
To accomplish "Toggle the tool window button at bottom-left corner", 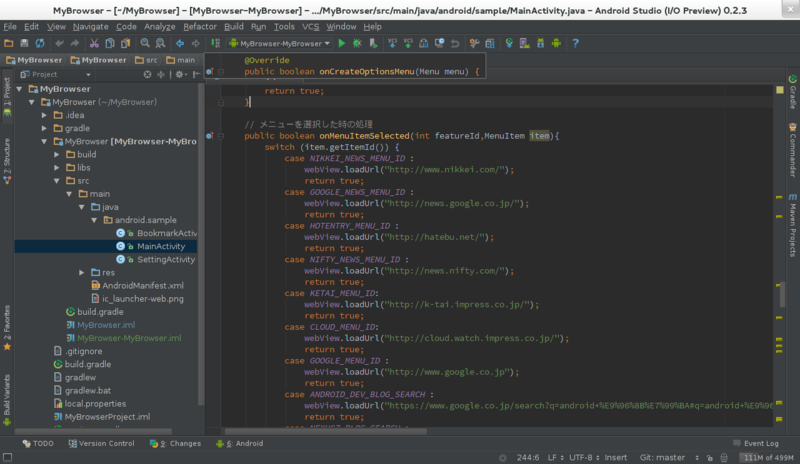I will [x=7, y=457].
